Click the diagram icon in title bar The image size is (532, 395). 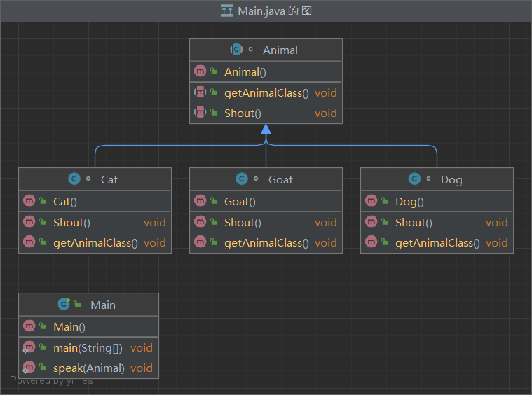[x=226, y=10]
